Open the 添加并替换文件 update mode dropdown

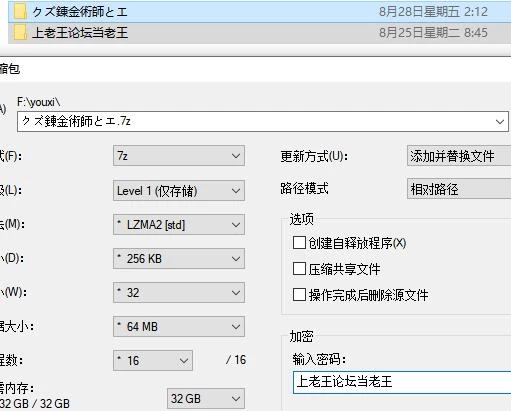click(459, 156)
